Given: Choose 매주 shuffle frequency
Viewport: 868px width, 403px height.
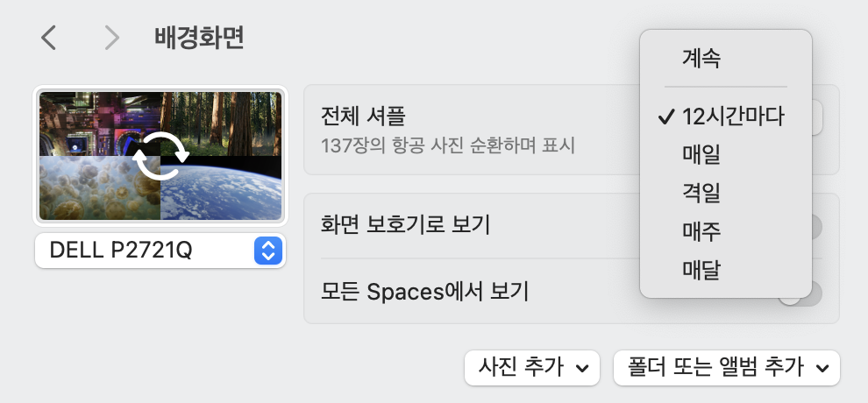Looking at the screenshot, I should coord(701,231).
